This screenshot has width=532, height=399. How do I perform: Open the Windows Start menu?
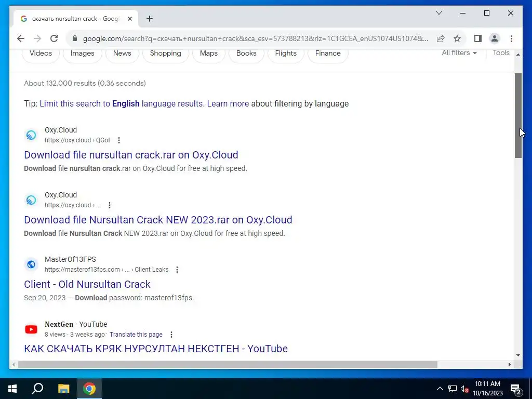click(x=12, y=389)
